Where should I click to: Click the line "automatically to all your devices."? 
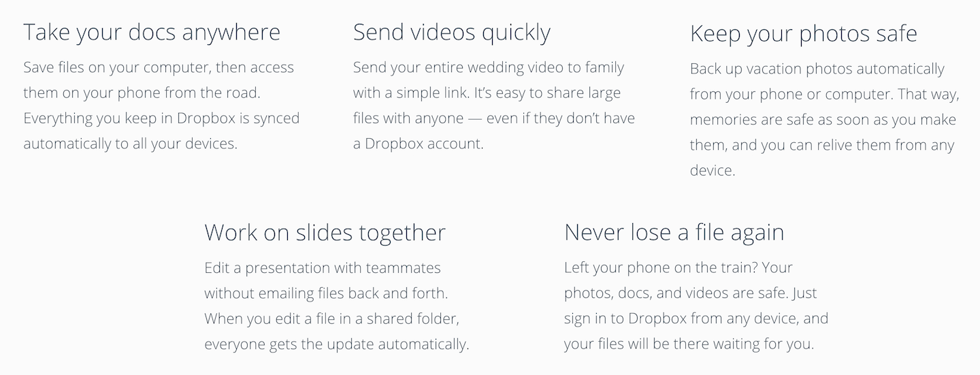point(131,144)
